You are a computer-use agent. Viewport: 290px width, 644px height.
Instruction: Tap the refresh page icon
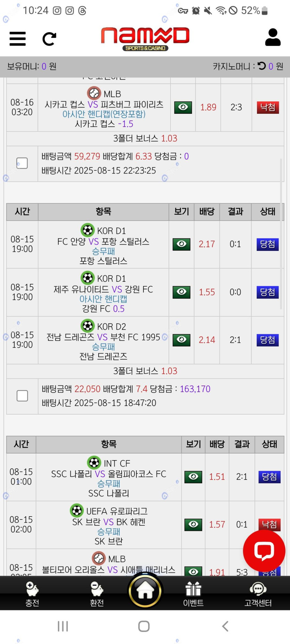(x=49, y=39)
